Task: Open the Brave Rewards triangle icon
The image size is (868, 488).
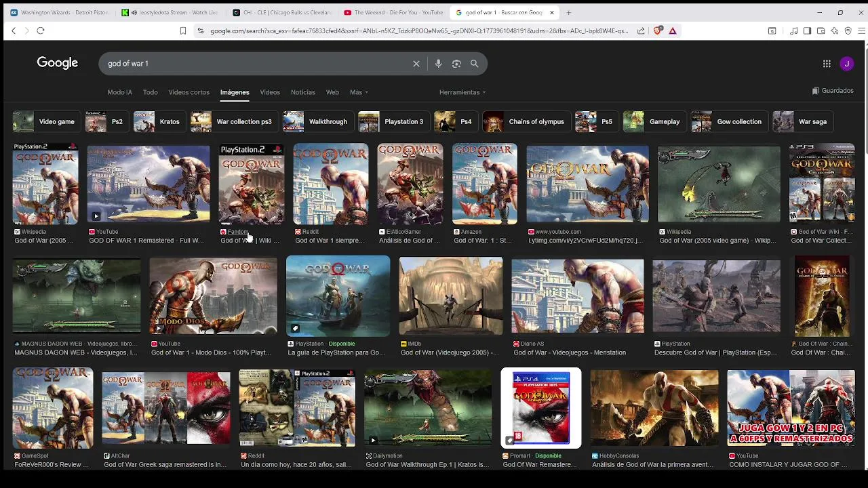Action: [x=672, y=30]
